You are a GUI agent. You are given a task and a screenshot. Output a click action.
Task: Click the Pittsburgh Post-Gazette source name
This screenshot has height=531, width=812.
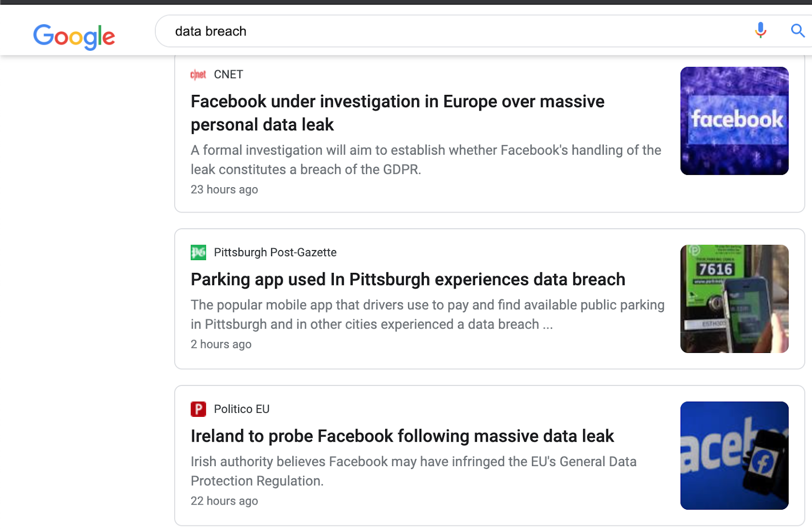[x=275, y=253]
